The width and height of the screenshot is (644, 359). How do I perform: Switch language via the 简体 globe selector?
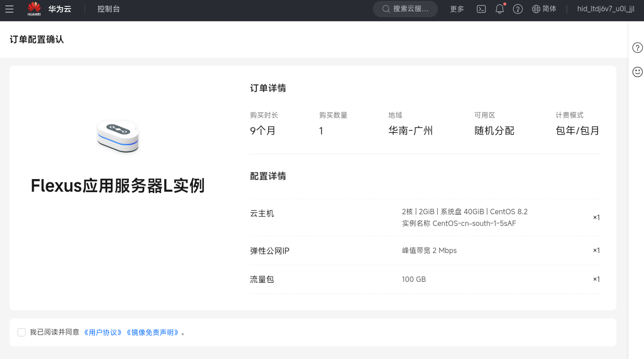point(544,9)
